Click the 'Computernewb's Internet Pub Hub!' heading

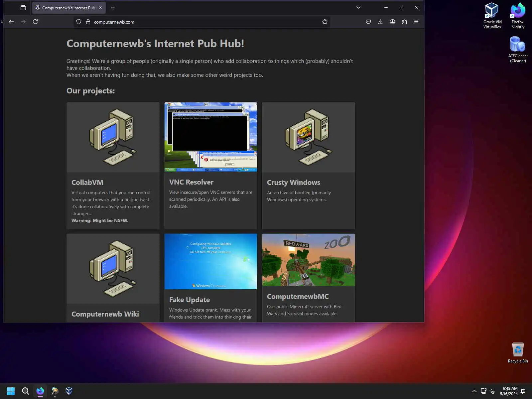[155, 44]
